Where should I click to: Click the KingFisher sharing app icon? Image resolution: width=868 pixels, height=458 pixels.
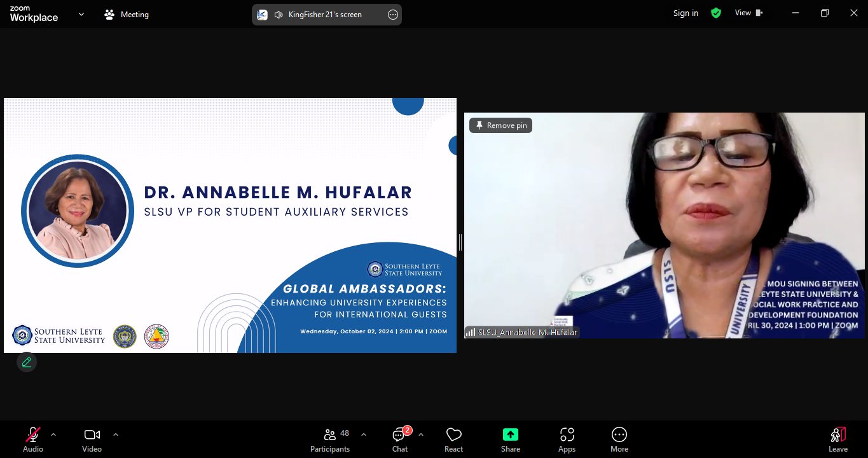point(263,15)
